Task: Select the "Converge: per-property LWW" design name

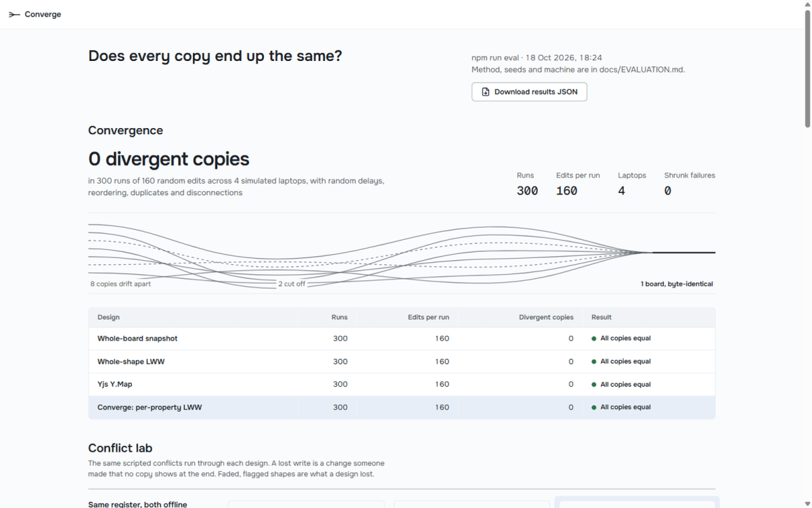Action: pos(150,408)
